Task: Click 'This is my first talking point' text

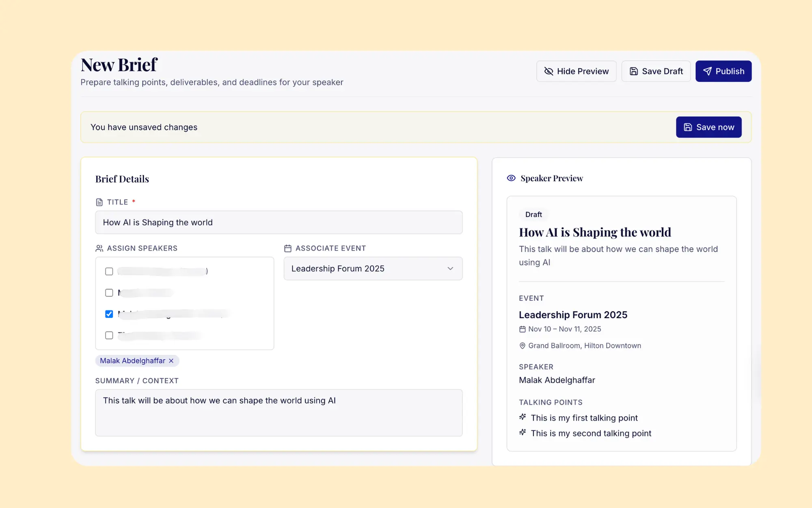Action: tap(584, 418)
